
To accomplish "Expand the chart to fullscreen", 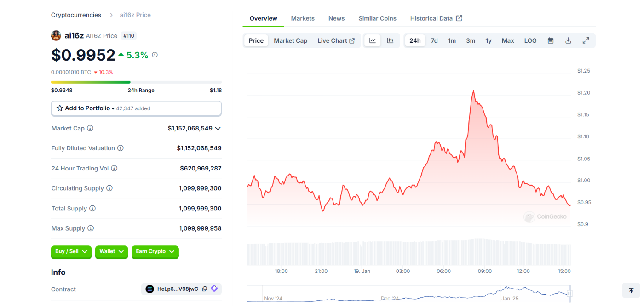I will pyautogui.click(x=586, y=40).
